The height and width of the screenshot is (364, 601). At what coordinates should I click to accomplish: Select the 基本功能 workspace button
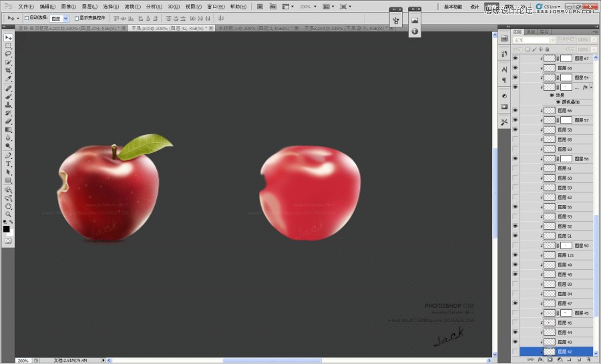(453, 7)
